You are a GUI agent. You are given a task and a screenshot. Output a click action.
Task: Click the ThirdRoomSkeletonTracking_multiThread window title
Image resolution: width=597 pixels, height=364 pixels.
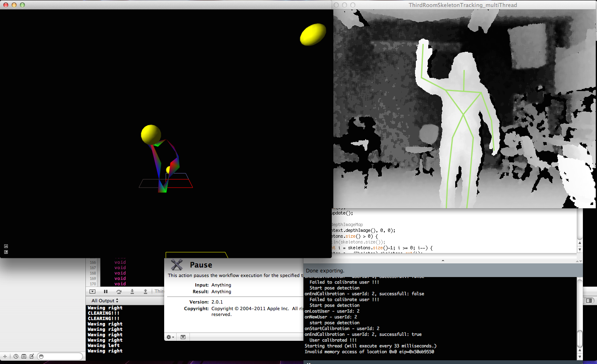coord(463,5)
